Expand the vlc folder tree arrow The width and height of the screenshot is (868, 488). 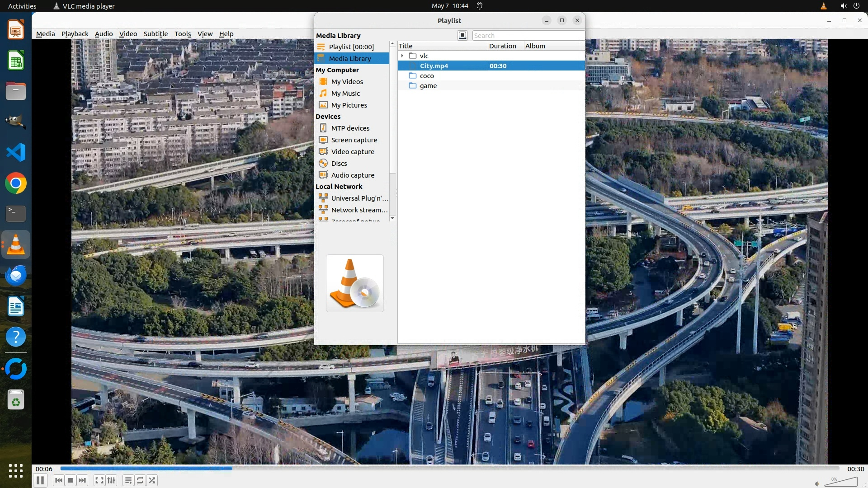[402, 56]
